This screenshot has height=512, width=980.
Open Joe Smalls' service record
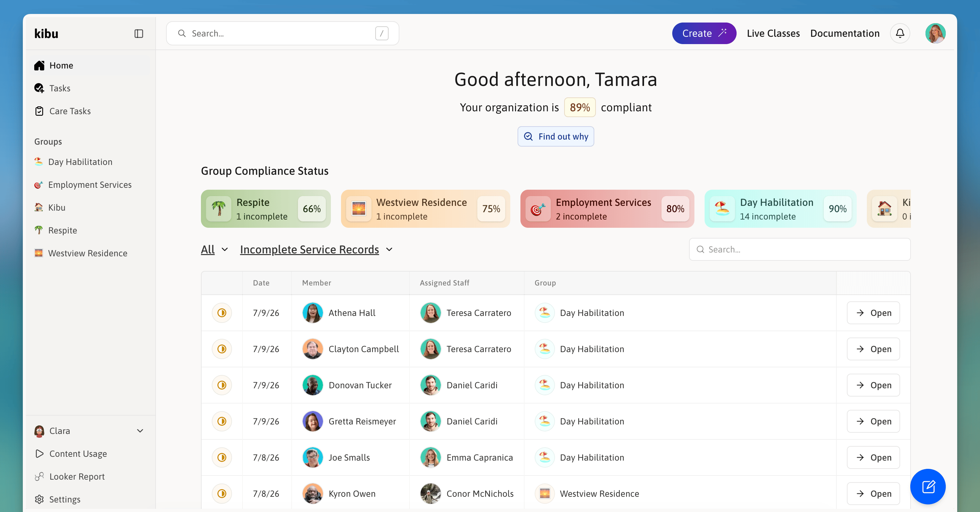[874, 457]
